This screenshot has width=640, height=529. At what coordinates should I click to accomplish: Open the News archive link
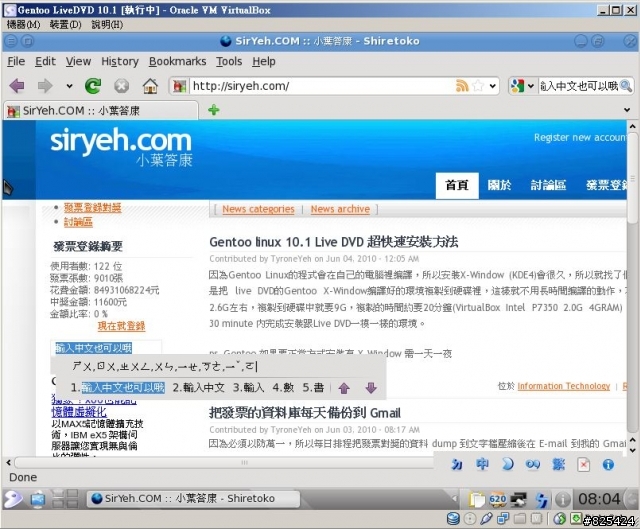[340, 209]
